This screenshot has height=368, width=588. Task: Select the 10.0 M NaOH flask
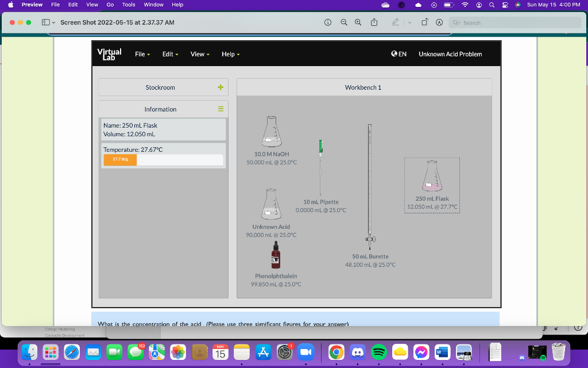(272, 132)
